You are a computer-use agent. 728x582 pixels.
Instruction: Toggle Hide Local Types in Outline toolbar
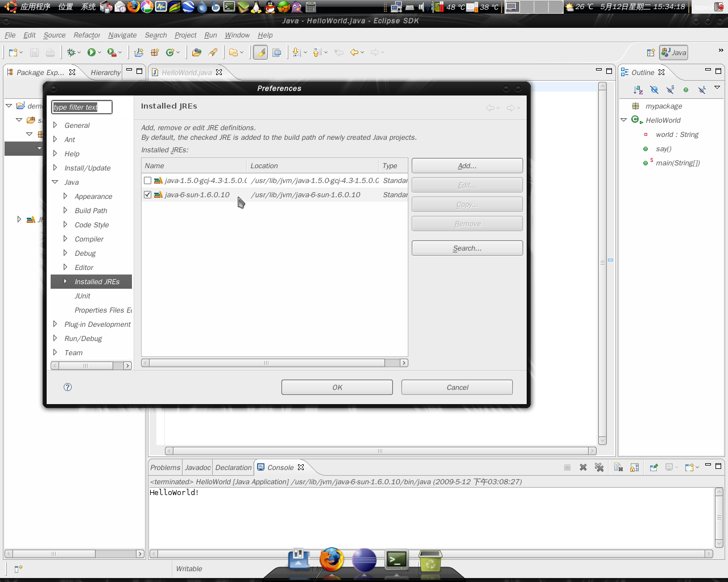coord(702,90)
